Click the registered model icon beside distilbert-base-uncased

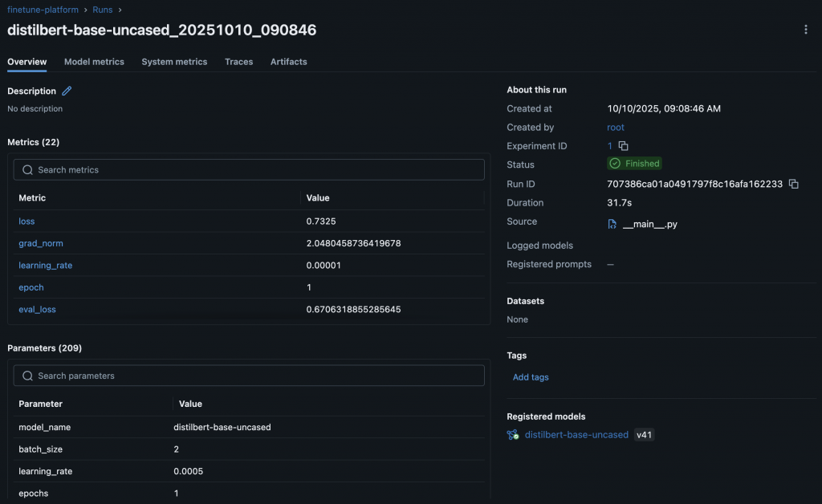point(513,435)
